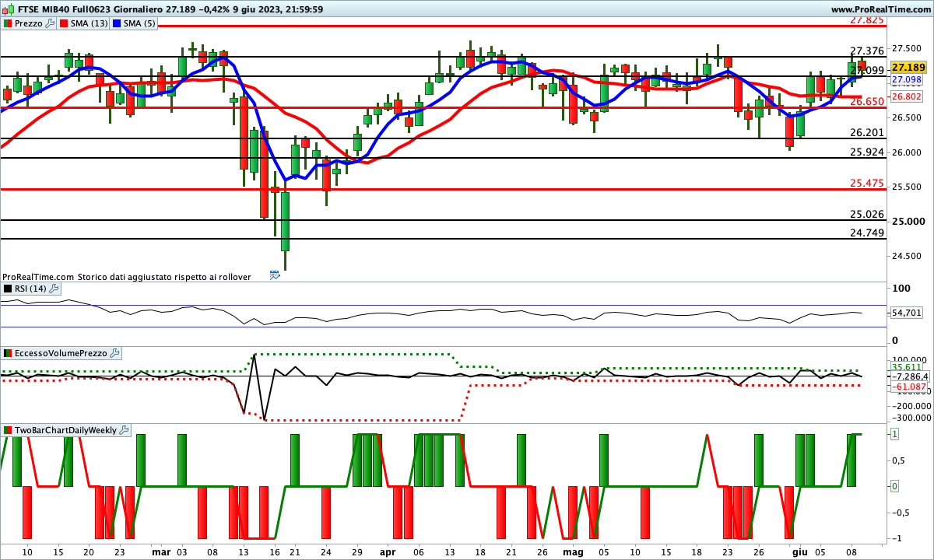Click the 25.026 level label

pos(866,215)
